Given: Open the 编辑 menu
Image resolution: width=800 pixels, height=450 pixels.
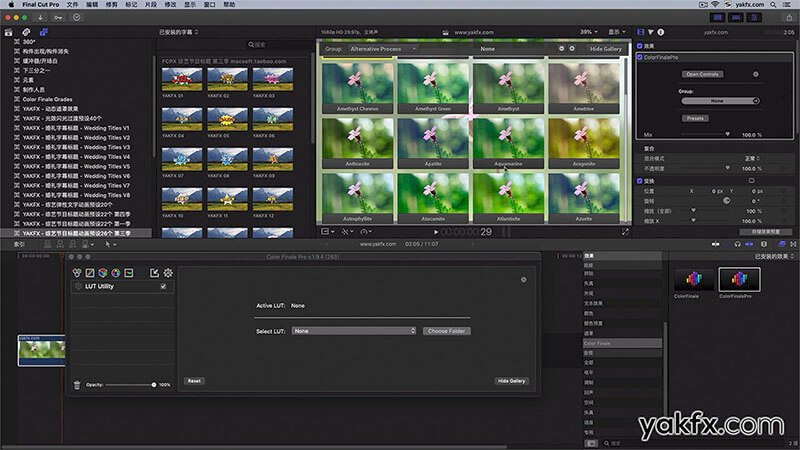Looking at the screenshot, I should tap(92, 4).
